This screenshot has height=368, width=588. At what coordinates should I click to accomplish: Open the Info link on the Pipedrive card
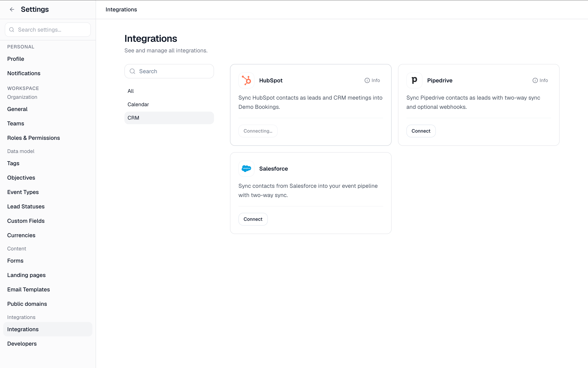click(x=540, y=80)
